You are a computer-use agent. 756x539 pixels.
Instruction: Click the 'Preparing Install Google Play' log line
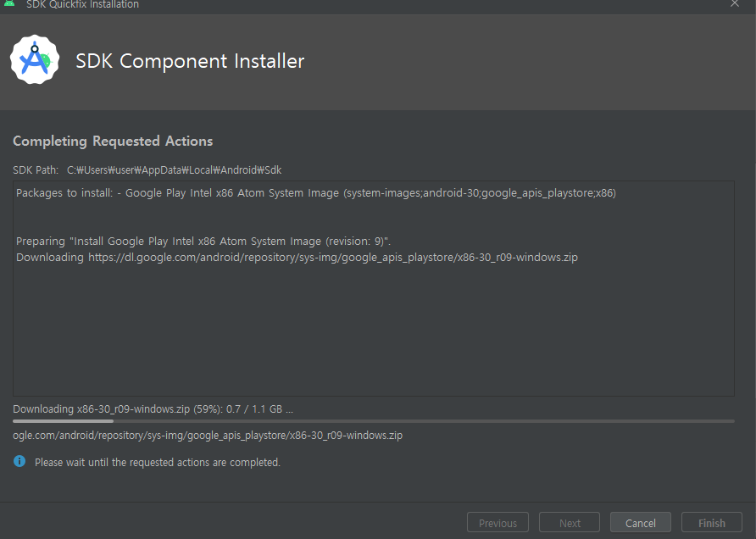click(x=203, y=241)
